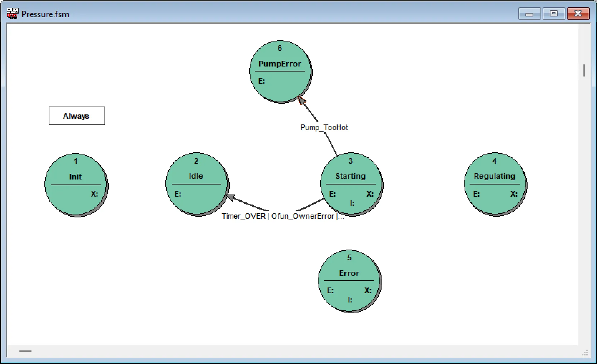Click the E: entry action on Idle state
The width and height of the screenshot is (597, 364).
(178, 194)
